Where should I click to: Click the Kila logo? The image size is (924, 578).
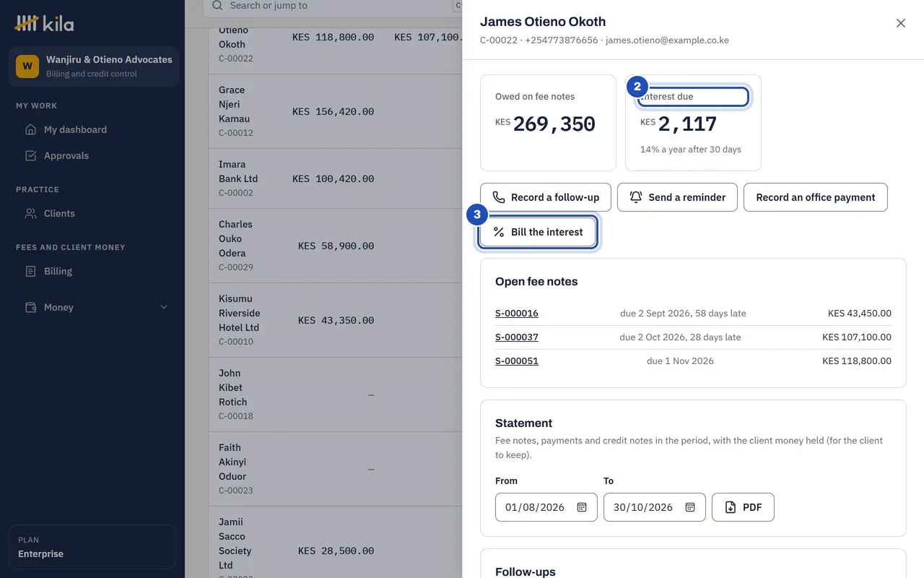point(44,23)
